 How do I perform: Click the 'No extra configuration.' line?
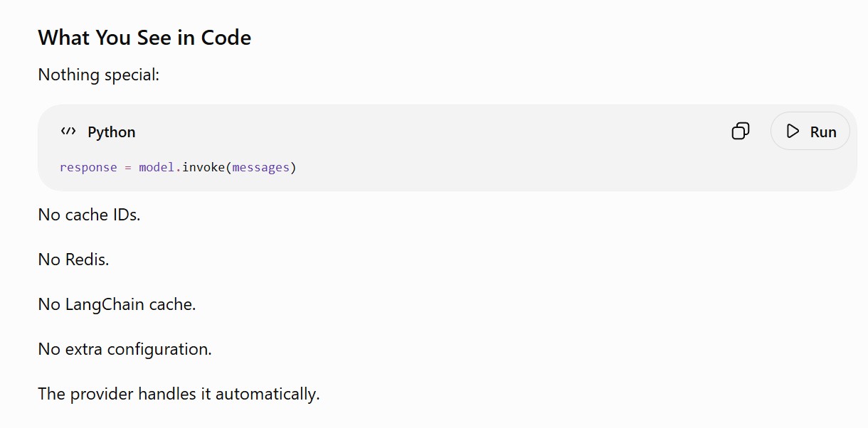(125, 349)
